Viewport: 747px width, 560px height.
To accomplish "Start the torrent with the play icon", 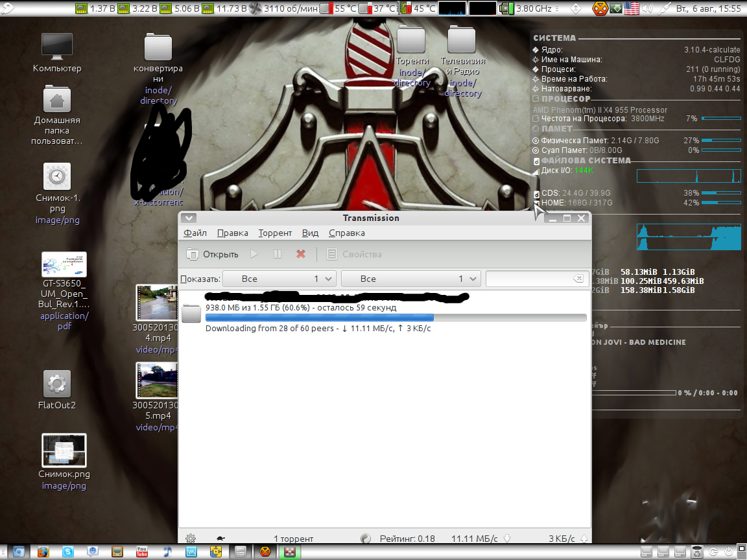I will pos(254,254).
